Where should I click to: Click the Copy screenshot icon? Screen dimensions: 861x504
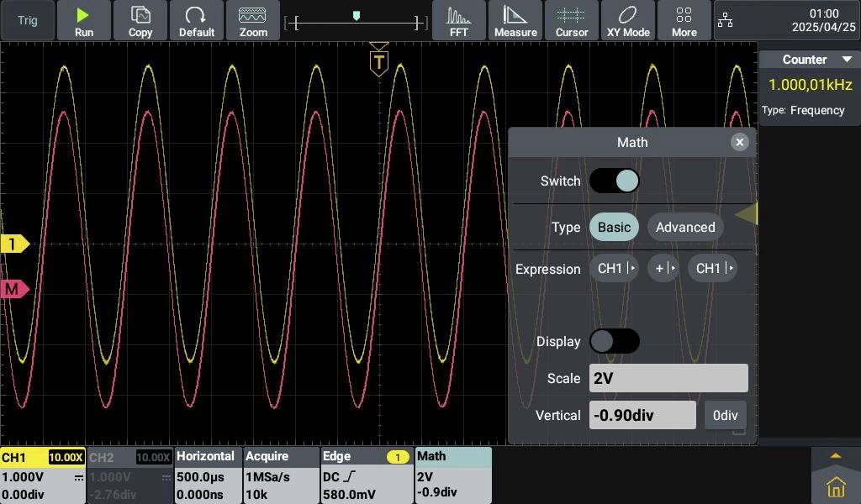140,20
